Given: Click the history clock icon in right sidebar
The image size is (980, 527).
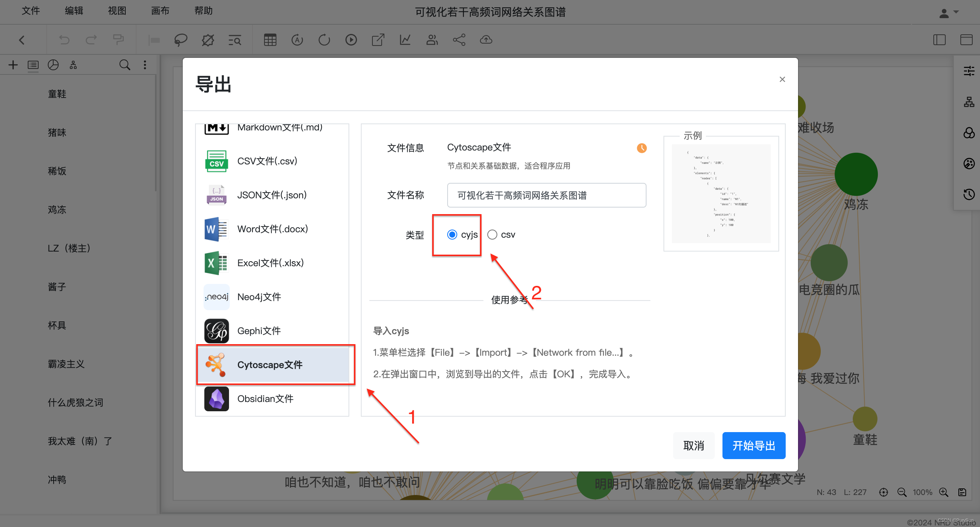Looking at the screenshot, I should point(969,194).
